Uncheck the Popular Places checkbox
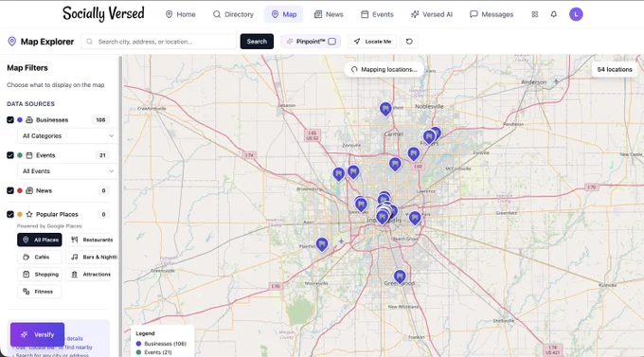The image size is (644, 357). (x=10, y=214)
